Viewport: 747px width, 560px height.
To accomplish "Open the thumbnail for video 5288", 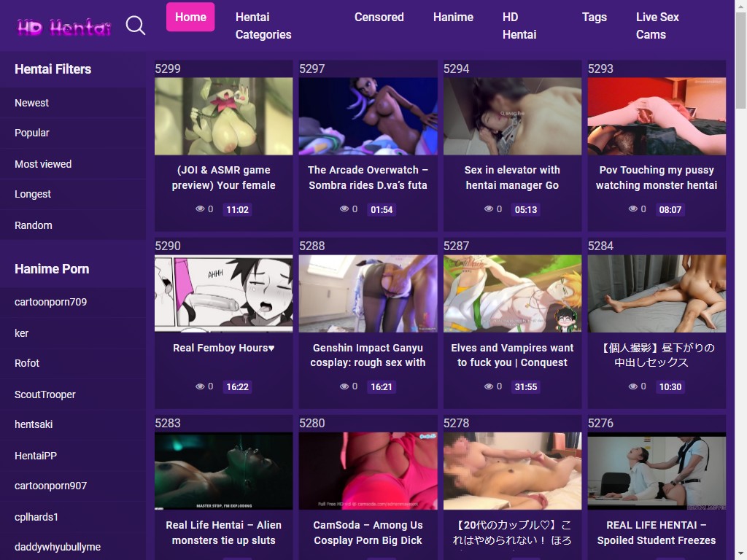I will tap(368, 293).
